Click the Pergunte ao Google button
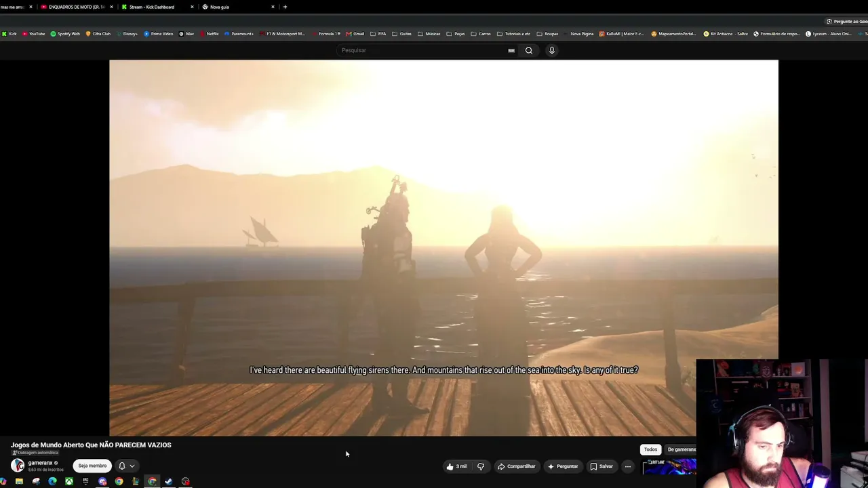Image resolution: width=868 pixels, height=488 pixels. pos(846,22)
